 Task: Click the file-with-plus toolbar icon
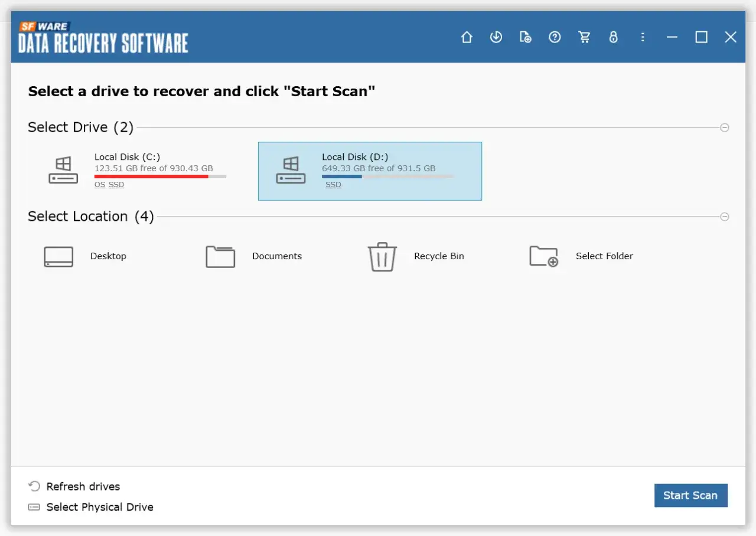[525, 37]
